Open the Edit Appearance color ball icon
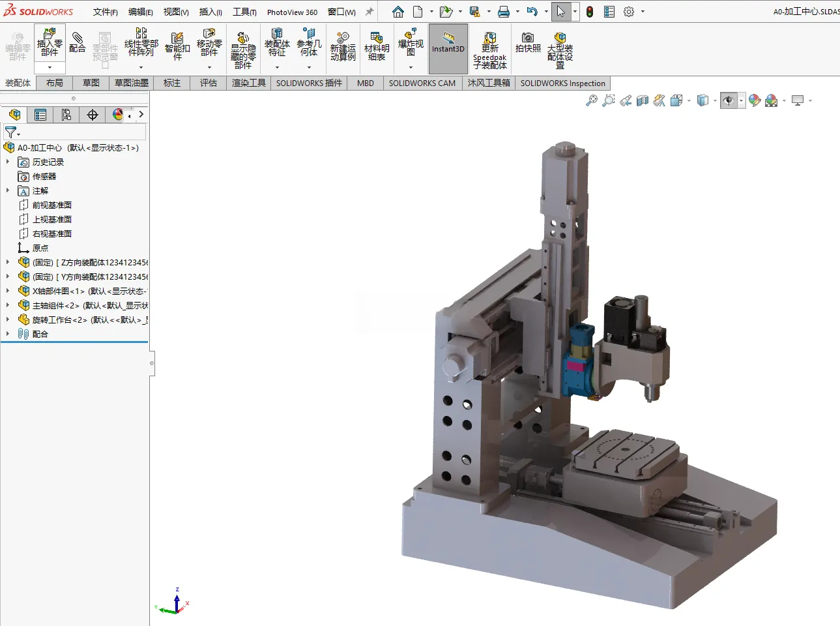 755,100
